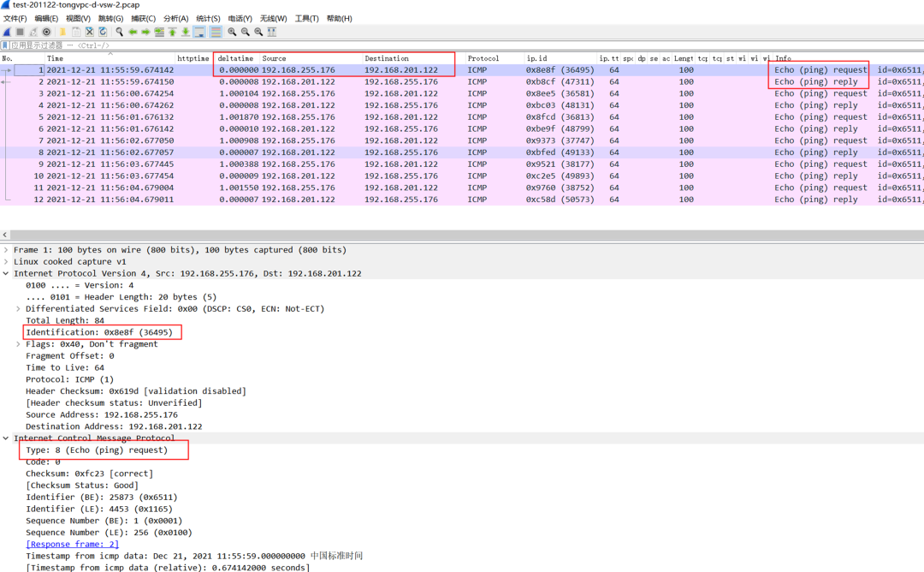Click the reload capture file icon
This screenshot has height=572, width=924.
103,32
